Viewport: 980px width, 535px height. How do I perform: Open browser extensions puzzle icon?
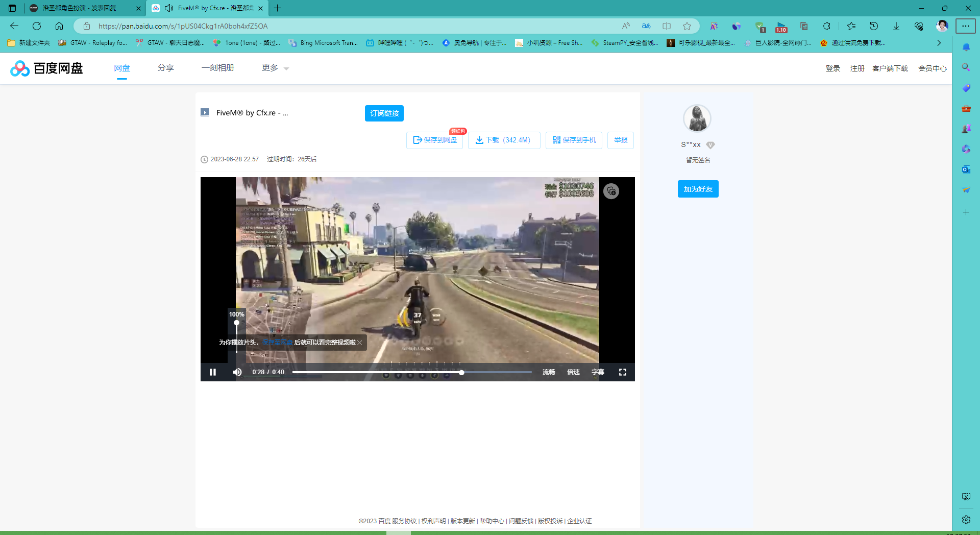coord(826,26)
